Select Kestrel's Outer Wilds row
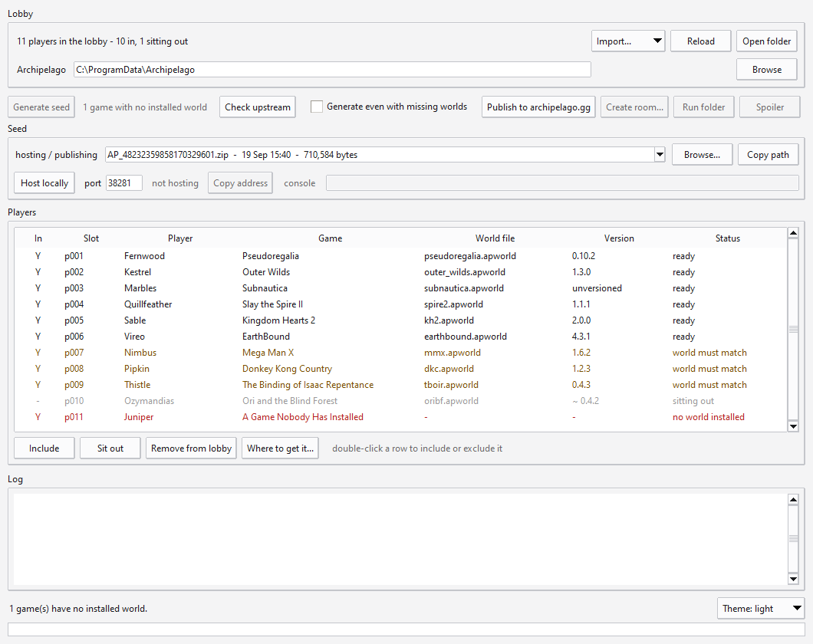813x644 pixels. (x=400, y=272)
